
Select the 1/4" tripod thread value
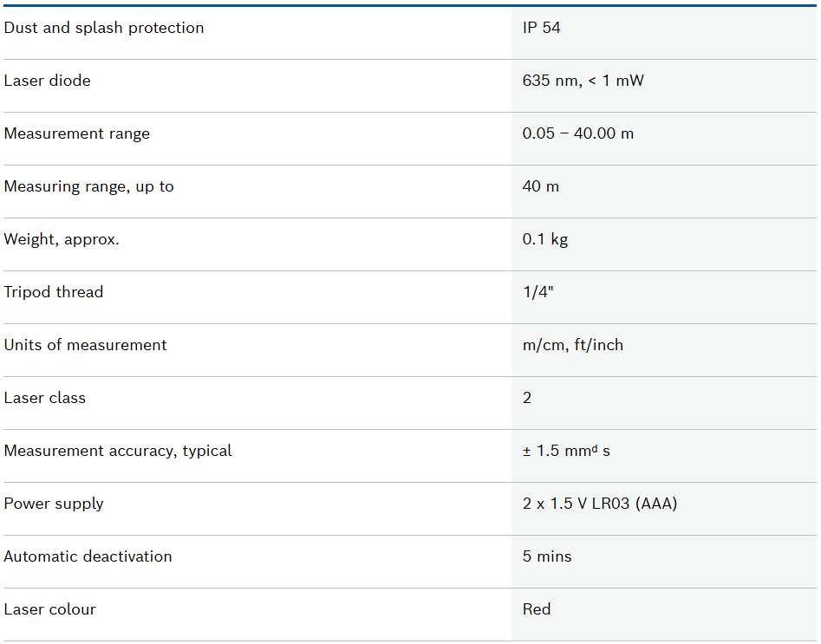(538, 292)
